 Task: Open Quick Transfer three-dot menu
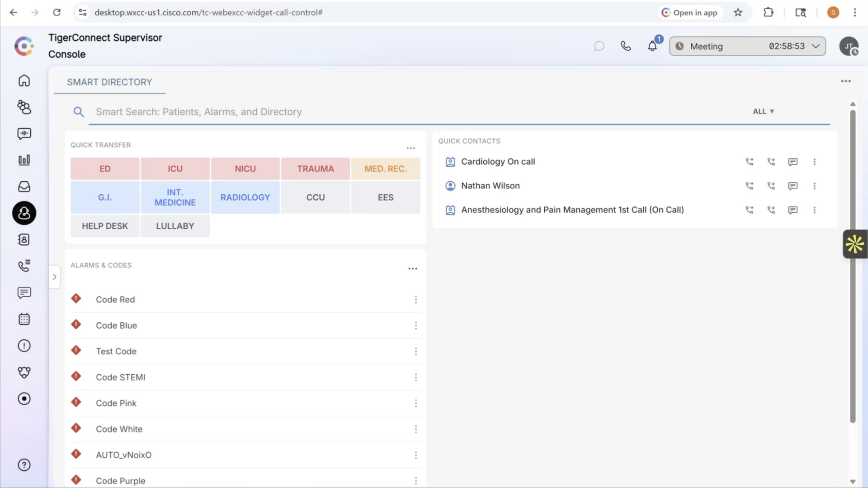(410, 148)
